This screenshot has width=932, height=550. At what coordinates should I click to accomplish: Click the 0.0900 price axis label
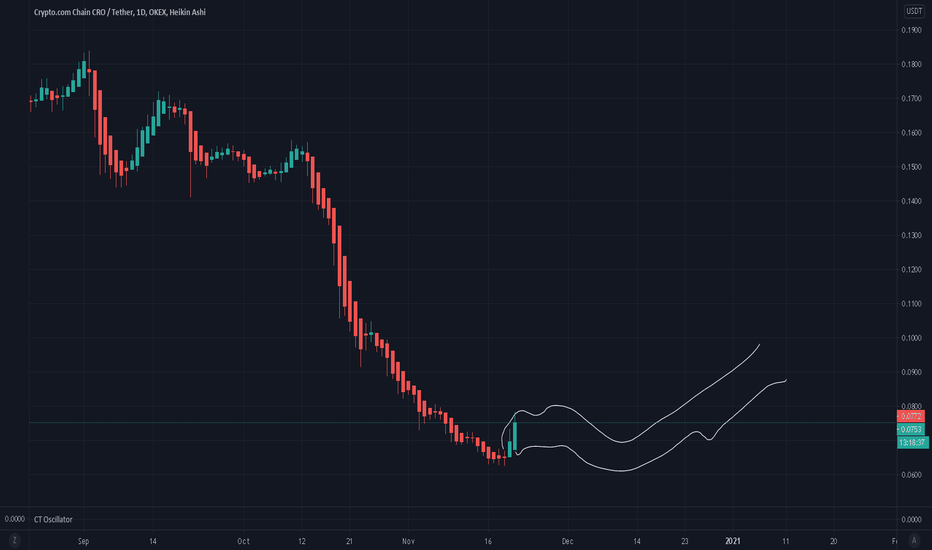tap(911, 372)
